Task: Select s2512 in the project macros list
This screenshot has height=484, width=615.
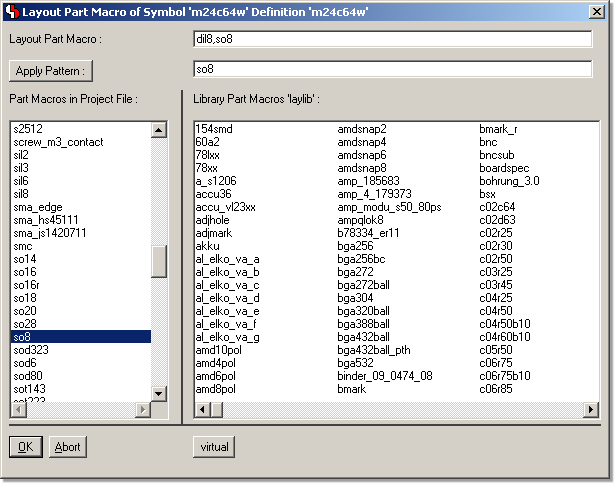Action: click(28, 129)
